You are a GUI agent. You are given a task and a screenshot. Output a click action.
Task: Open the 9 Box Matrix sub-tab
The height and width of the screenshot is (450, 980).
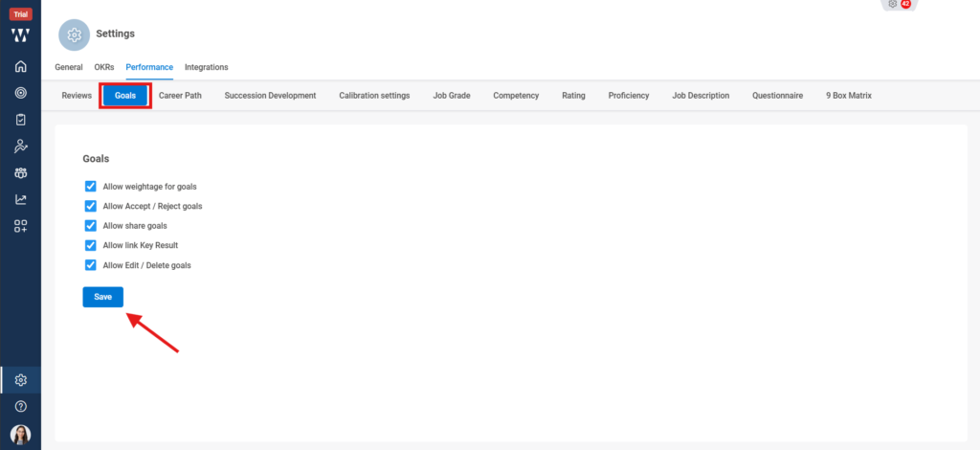[849, 96]
